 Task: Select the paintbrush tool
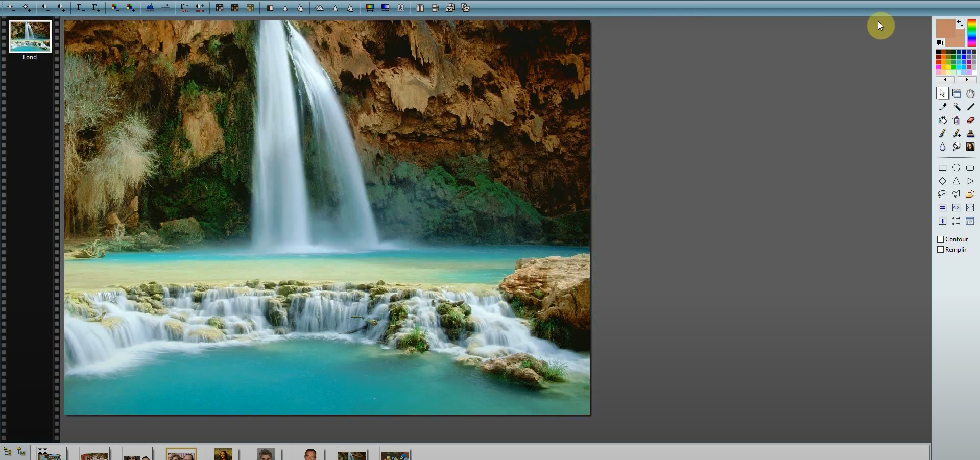[x=942, y=133]
